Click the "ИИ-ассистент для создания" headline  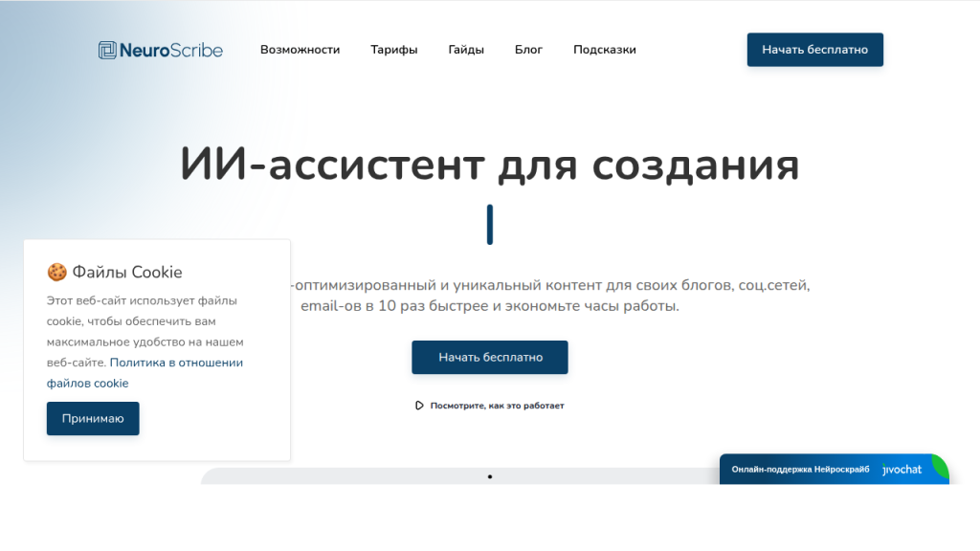pyautogui.click(x=490, y=164)
